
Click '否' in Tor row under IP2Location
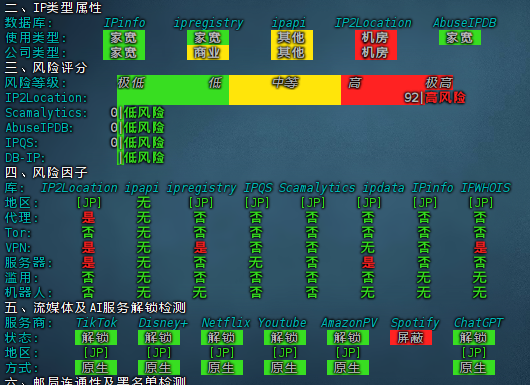tap(88, 233)
